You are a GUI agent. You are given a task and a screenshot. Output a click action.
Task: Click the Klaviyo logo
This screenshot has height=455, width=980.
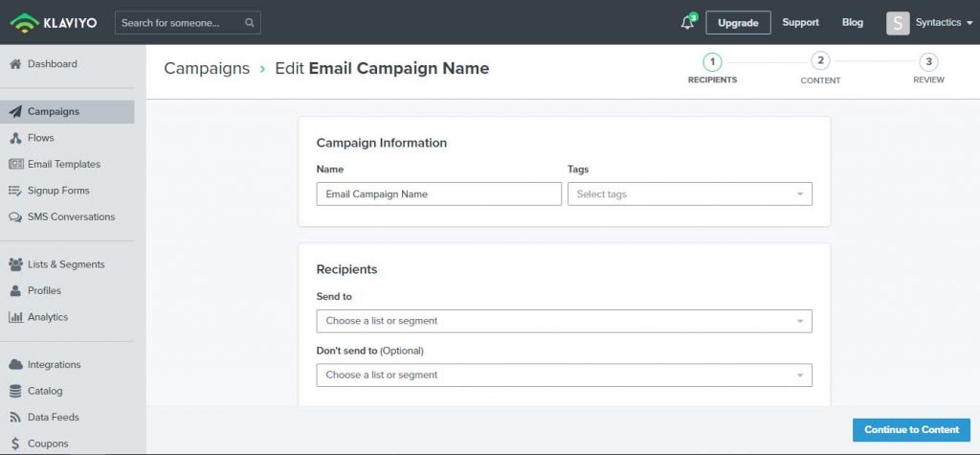(x=54, y=23)
